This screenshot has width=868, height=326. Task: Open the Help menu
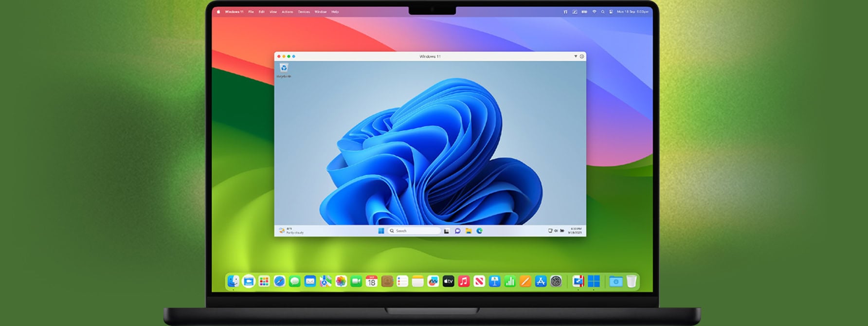point(335,12)
